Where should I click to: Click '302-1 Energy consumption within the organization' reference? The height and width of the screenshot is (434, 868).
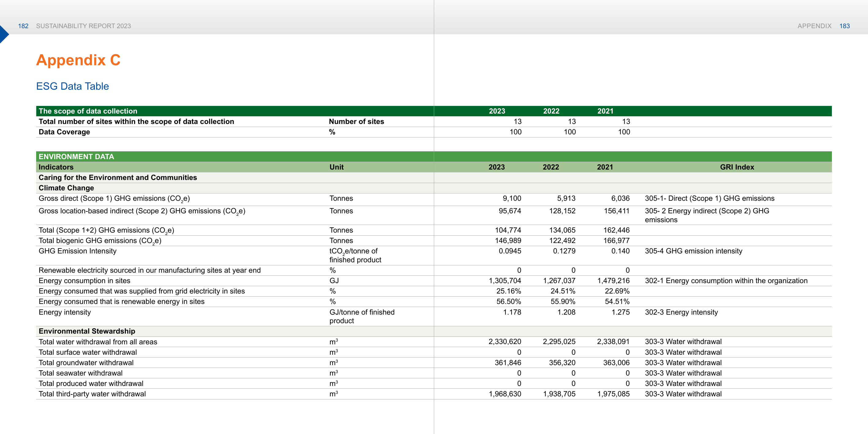coord(726,281)
